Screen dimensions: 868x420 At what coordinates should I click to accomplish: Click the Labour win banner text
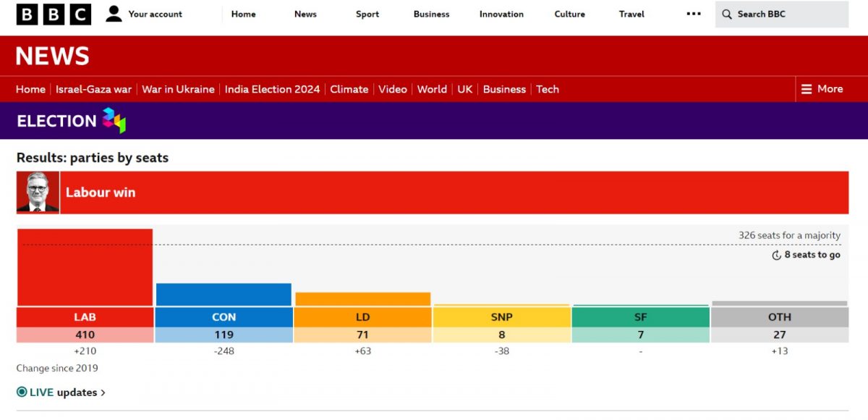click(101, 193)
